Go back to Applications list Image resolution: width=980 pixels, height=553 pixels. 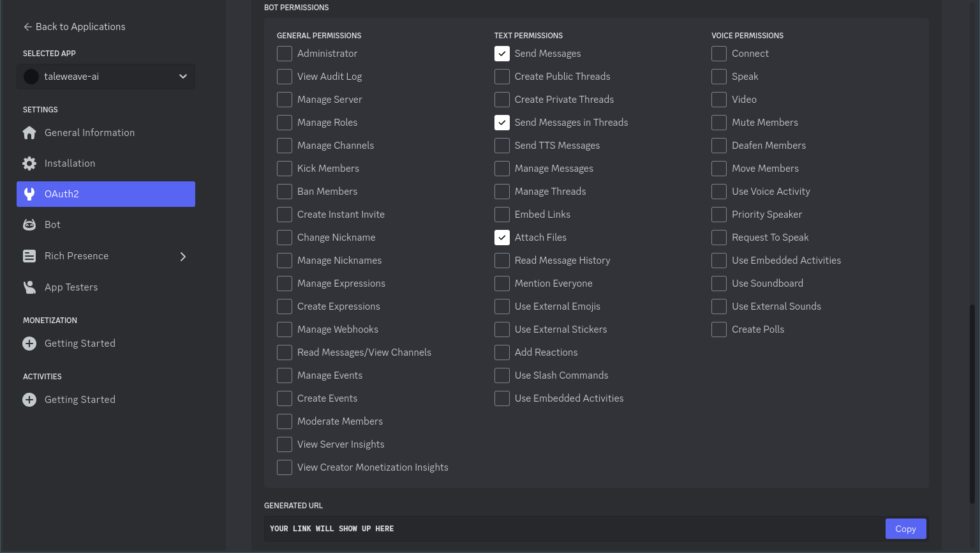(74, 27)
